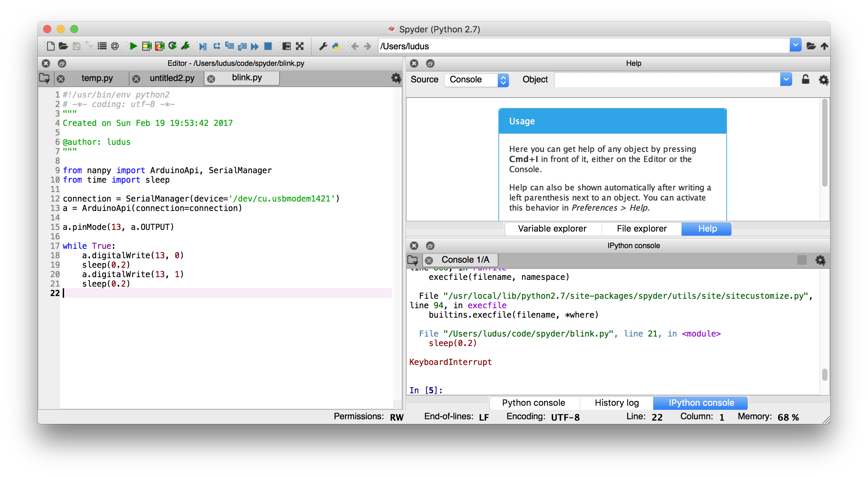Toggle the lock icon in Help panel
Viewport: 868px width, 478px height.
805,79
